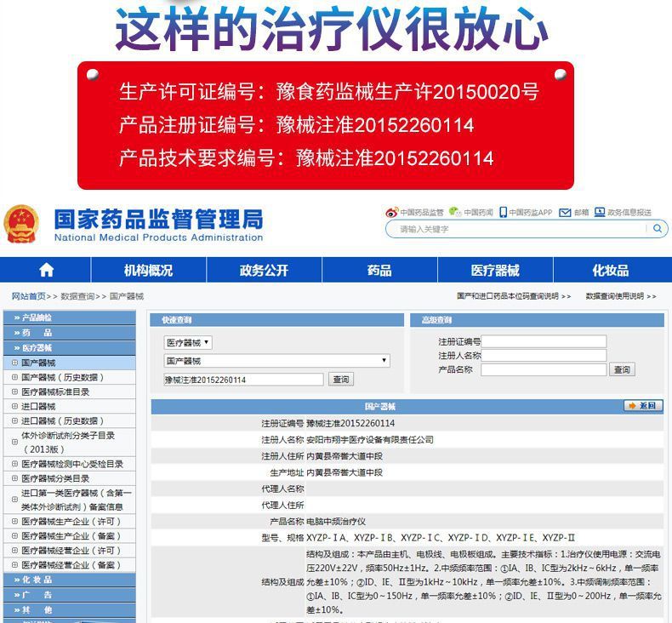Open the 中国药监APP phone icon
672x623 pixels.
503,212
